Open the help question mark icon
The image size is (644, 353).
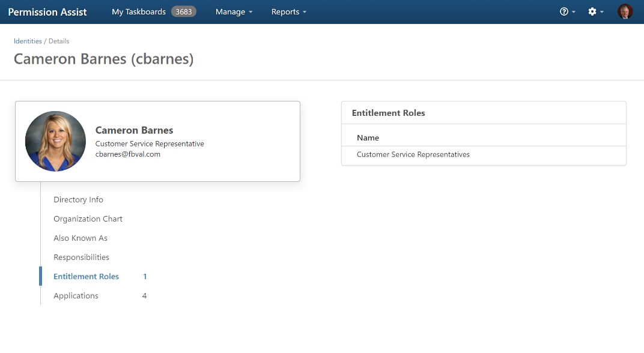pos(564,12)
